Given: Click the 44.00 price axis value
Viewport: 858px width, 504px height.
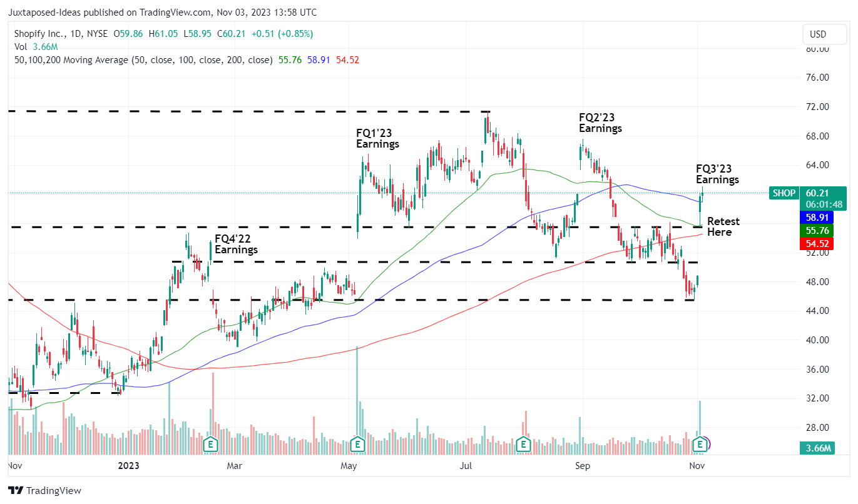Looking at the screenshot, I should [816, 311].
